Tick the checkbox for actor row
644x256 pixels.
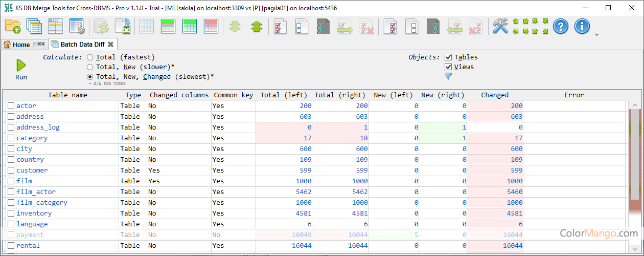click(x=11, y=105)
